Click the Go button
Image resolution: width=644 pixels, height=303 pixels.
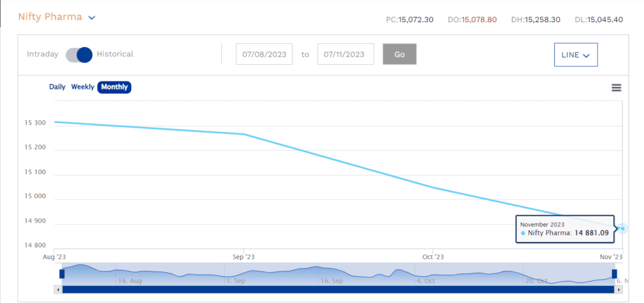coord(399,54)
